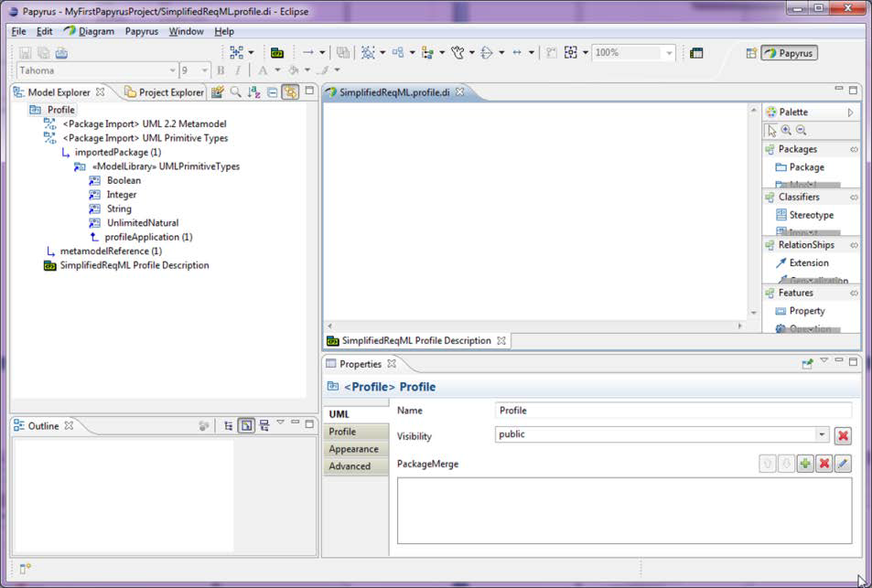Click the table view icon next to zoom box
Viewport: 872px width, 588px height.
click(x=696, y=53)
